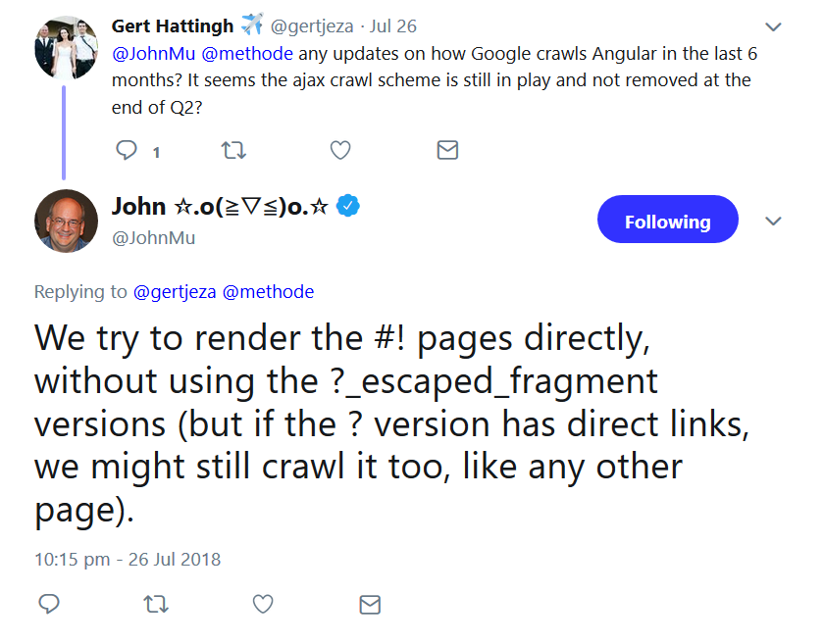Click the Jul 26 timestamp on Gert's tweet

tap(392, 26)
